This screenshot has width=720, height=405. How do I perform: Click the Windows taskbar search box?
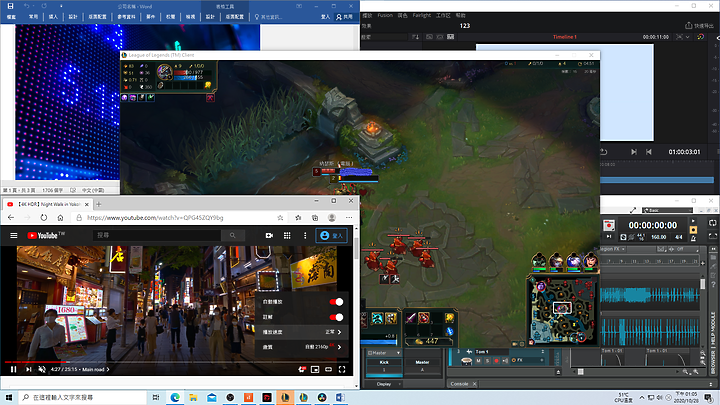tap(83, 397)
